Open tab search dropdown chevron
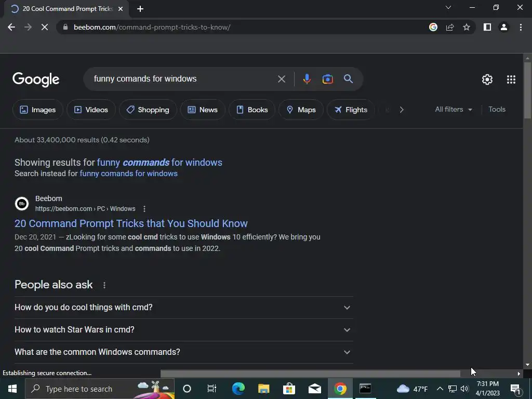532x399 pixels. pos(448,7)
